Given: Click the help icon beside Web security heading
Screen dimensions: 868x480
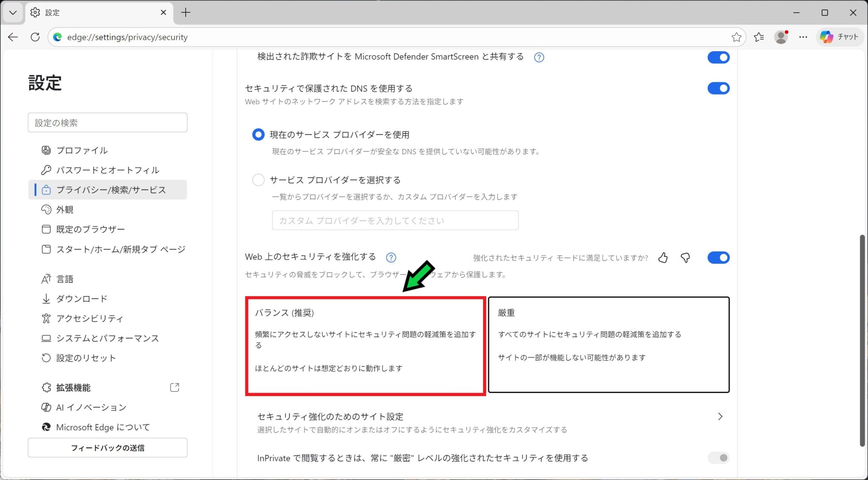Looking at the screenshot, I should 391,257.
